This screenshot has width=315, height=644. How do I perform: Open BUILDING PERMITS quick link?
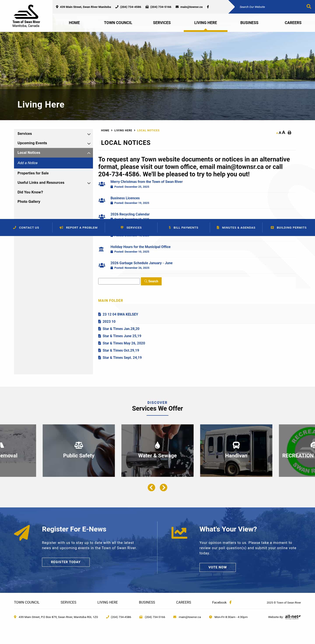(x=289, y=227)
